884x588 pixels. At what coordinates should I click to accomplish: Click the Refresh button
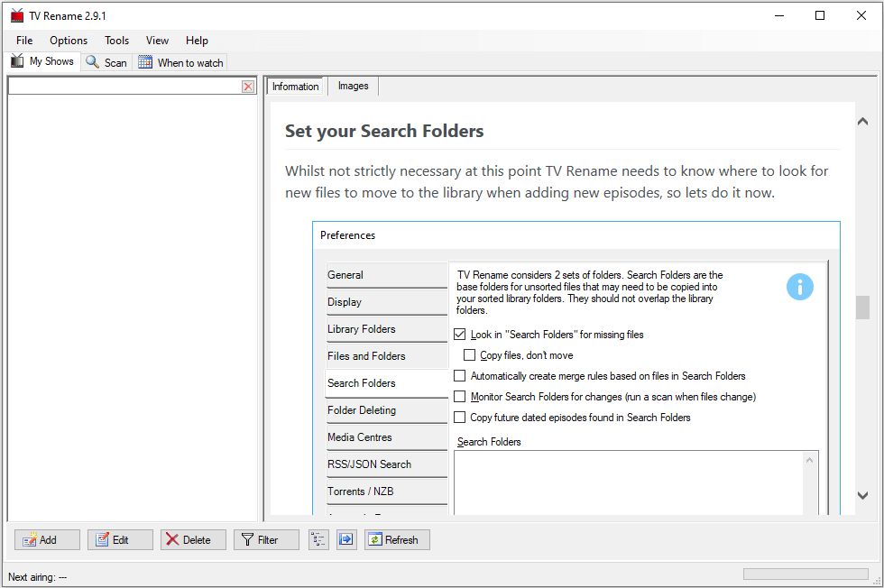pos(397,539)
